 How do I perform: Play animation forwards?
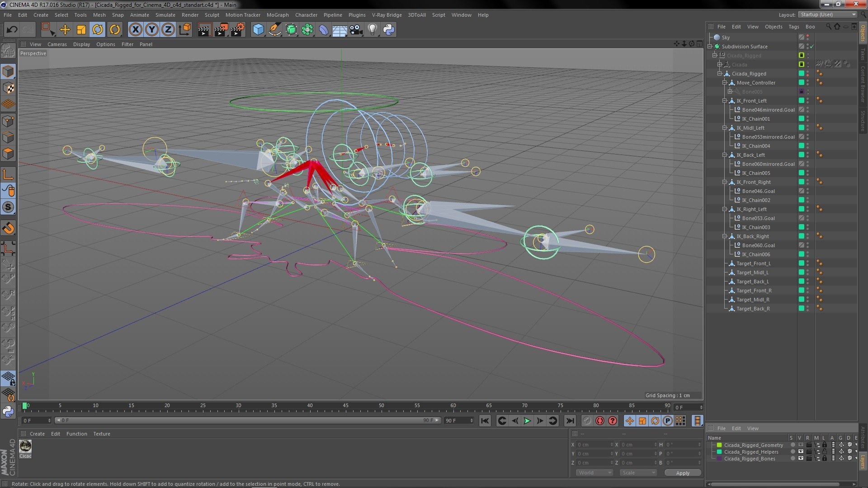coord(527,421)
